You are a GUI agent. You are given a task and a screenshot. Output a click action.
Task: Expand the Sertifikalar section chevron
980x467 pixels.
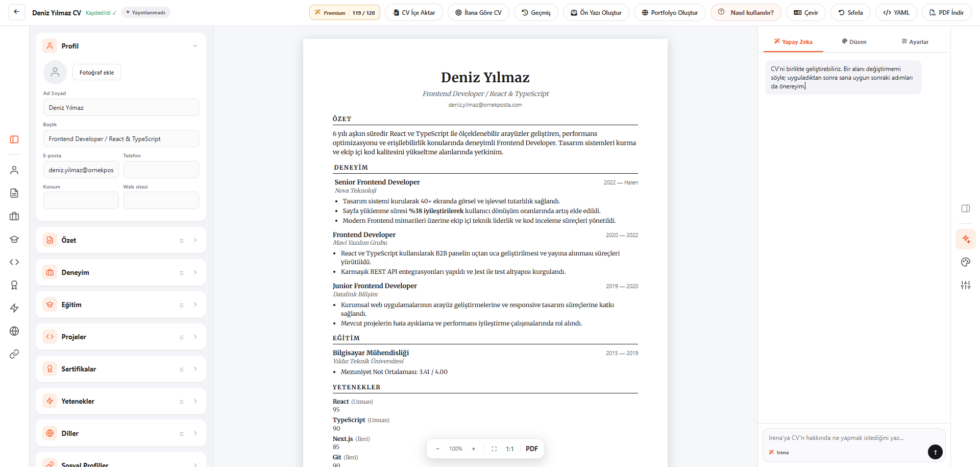[195, 369]
